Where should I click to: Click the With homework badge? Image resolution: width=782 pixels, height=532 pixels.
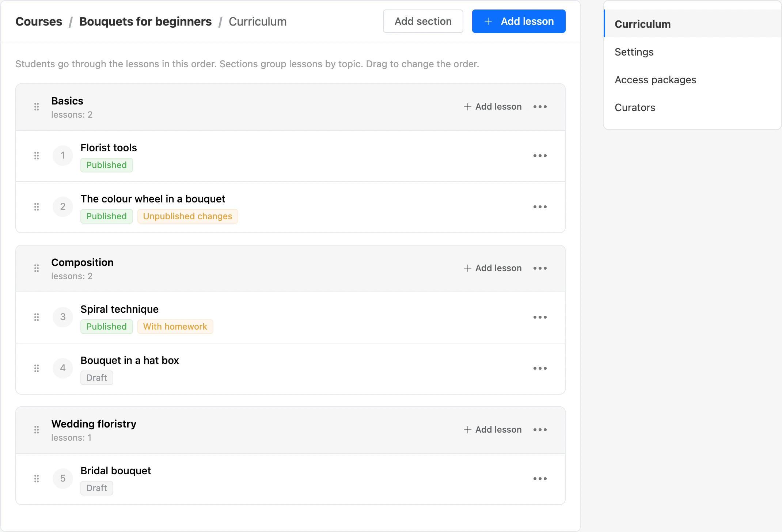coord(175,327)
